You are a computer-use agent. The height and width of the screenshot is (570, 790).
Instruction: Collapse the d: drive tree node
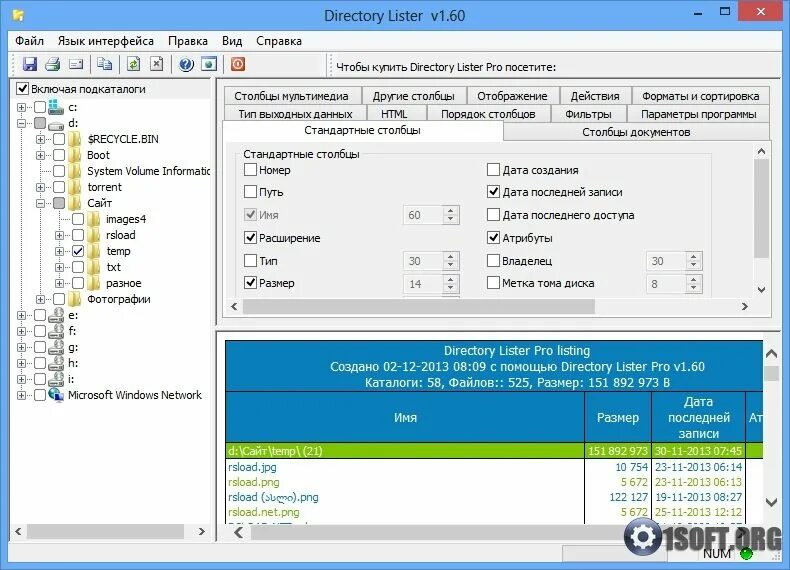click(x=21, y=123)
